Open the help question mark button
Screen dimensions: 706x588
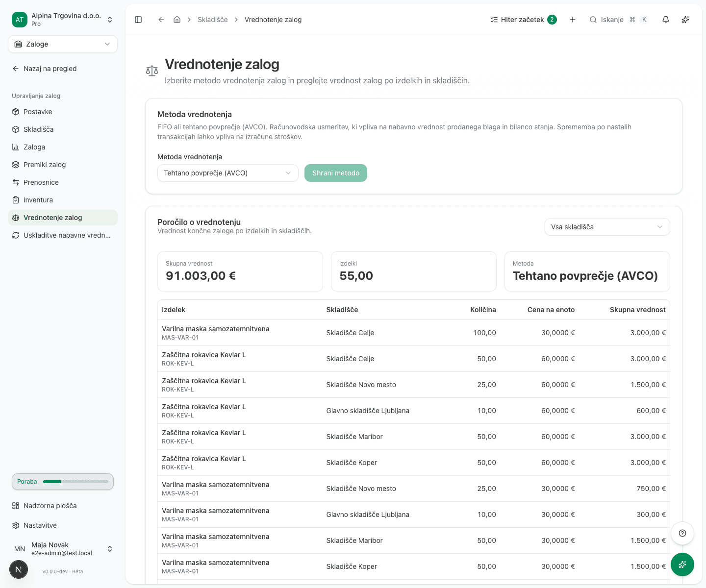[682, 533]
